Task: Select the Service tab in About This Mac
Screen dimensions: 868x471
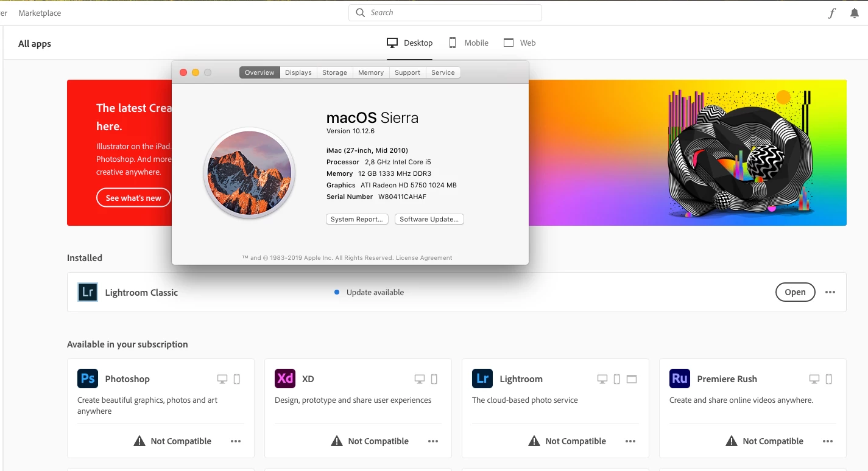Action: coord(443,72)
